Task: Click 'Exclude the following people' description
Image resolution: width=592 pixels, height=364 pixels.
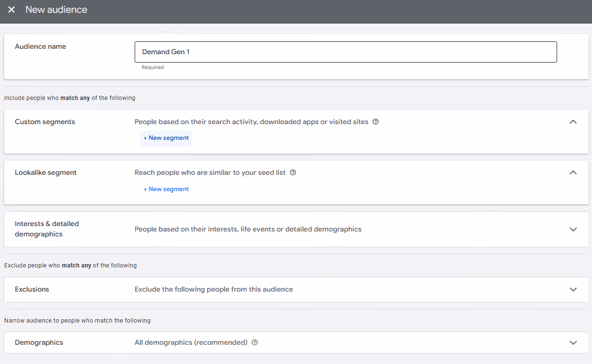Action: tap(214, 289)
